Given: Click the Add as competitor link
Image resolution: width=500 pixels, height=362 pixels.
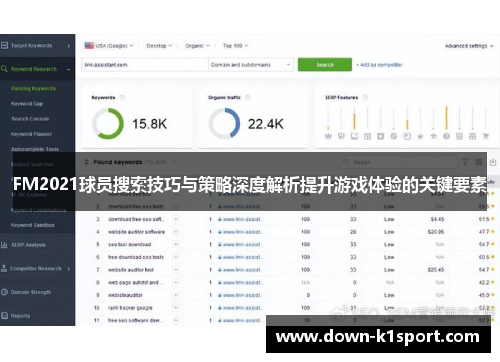Looking at the screenshot, I should [379, 65].
